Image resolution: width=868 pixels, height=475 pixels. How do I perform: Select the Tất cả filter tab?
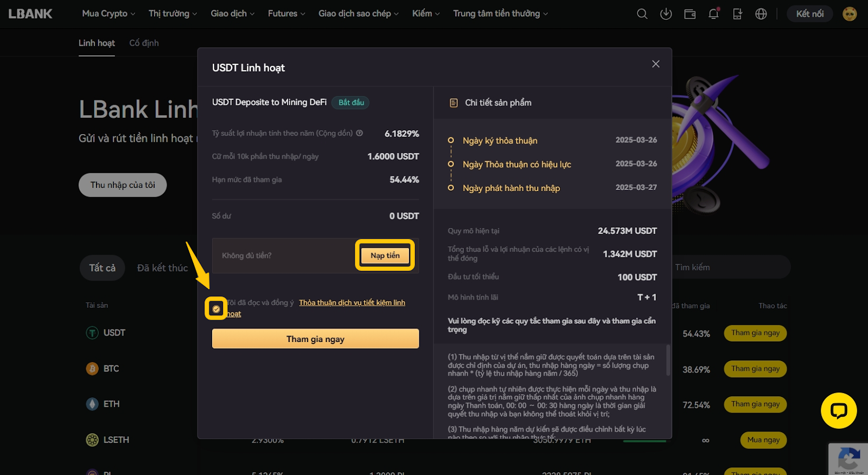pyautogui.click(x=102, y=268)
